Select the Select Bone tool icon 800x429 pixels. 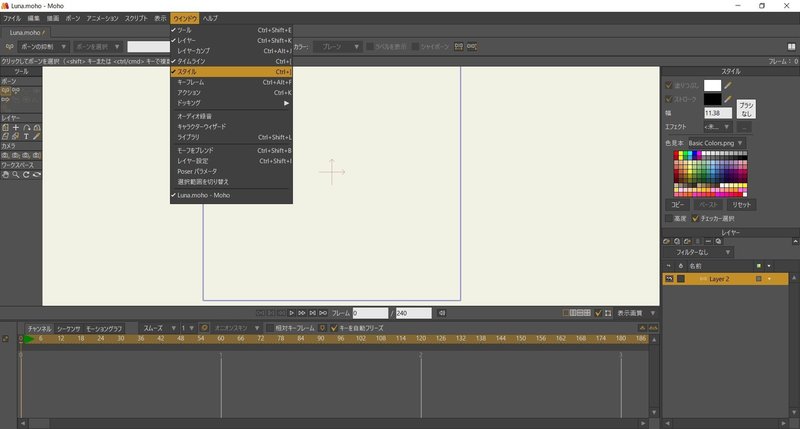(6, 90)
